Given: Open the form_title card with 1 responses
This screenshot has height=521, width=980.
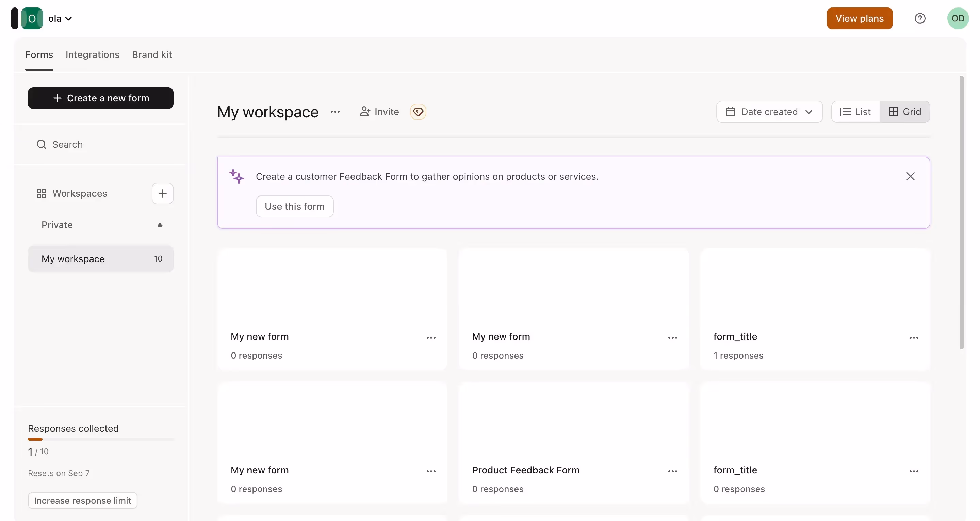Looking at the screenshot, I should pos(815,309).
